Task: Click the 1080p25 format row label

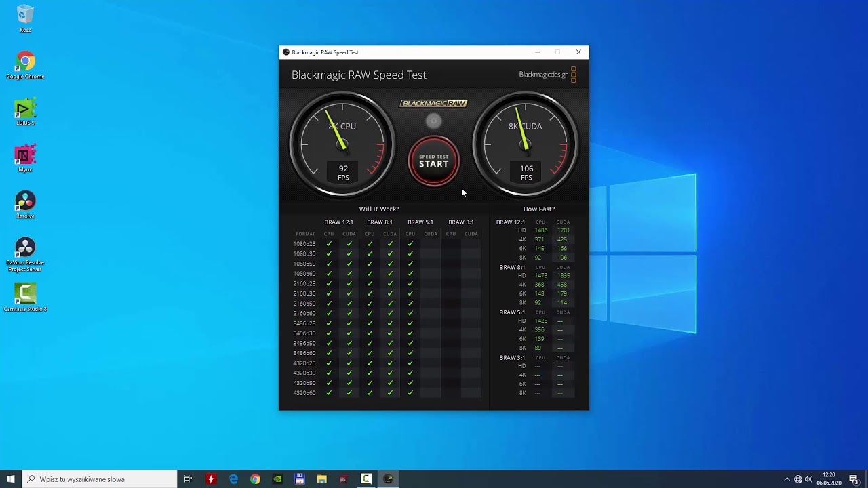Action: 304,244
